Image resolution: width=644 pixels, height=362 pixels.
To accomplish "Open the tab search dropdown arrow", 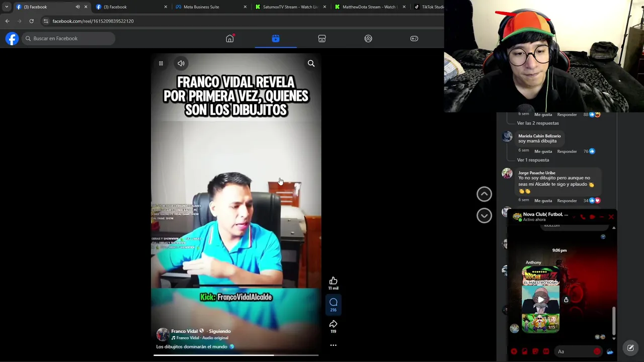I will coord(7,7).
